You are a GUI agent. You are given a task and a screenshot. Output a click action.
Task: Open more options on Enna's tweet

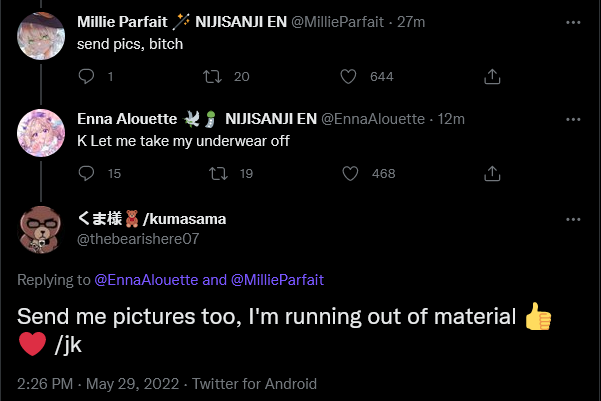pos(571,118)
